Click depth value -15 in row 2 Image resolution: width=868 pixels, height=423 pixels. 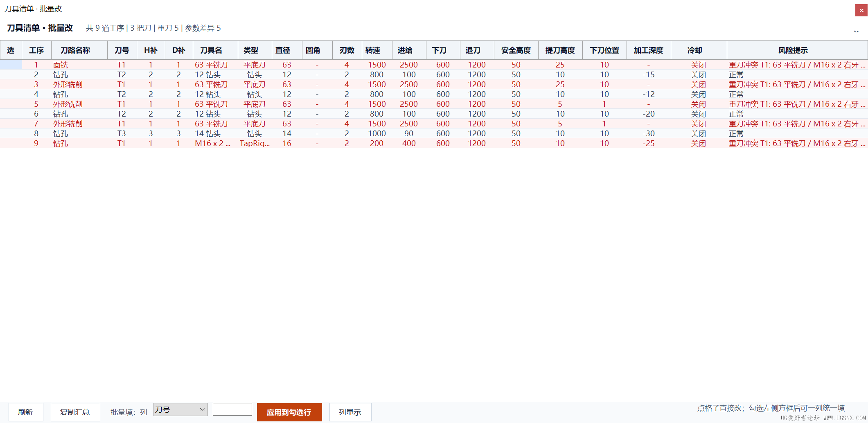649,74
